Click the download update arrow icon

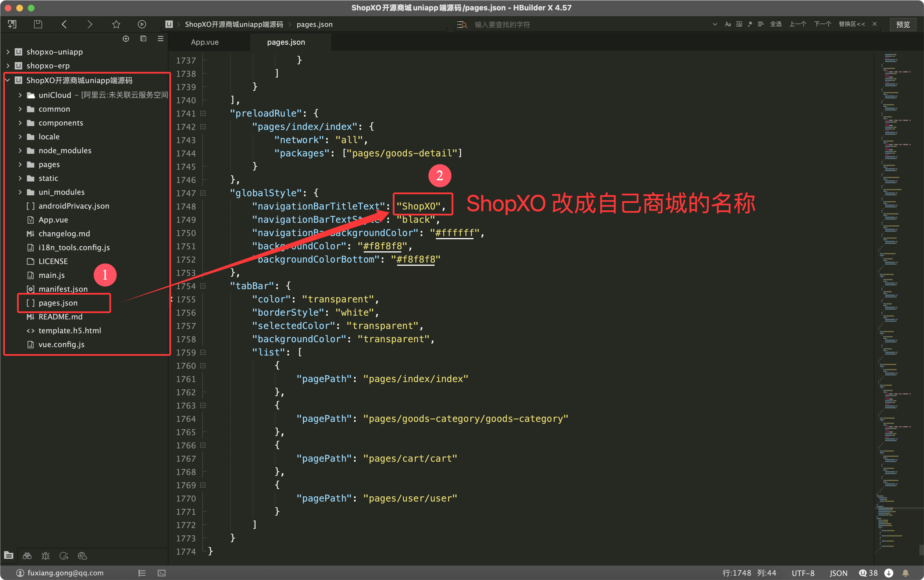[889, 573]
